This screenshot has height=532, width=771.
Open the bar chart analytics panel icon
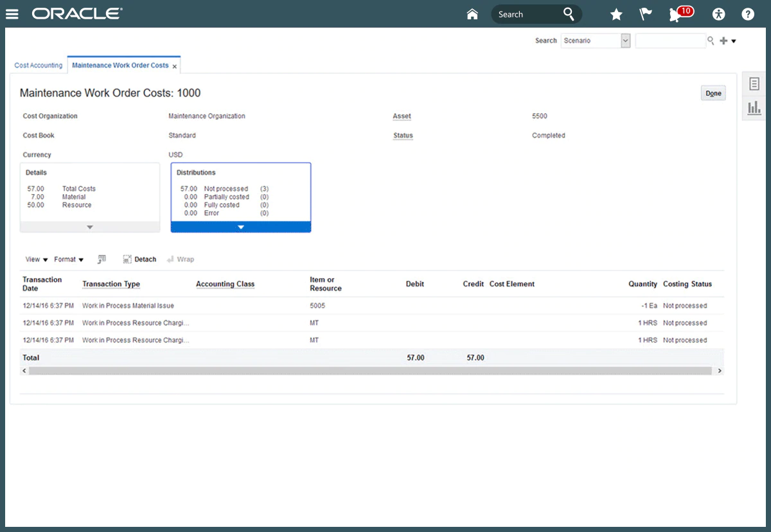coord(754,108)
